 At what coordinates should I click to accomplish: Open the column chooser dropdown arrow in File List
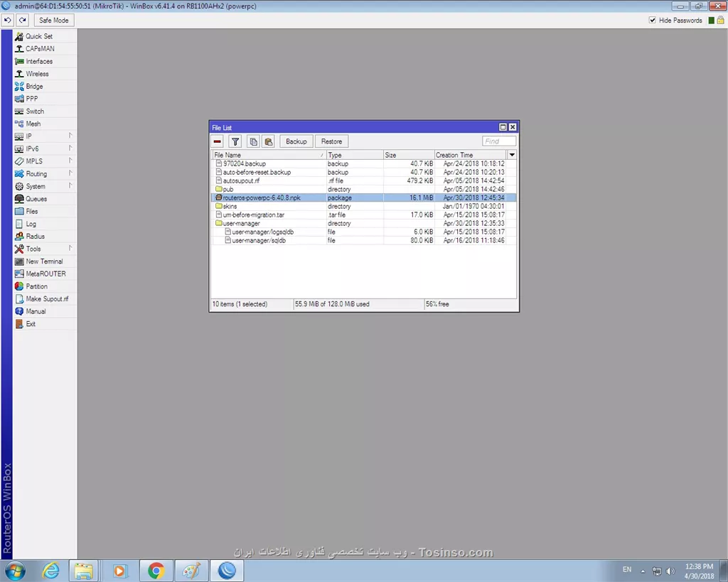click(x=512, y=155)
